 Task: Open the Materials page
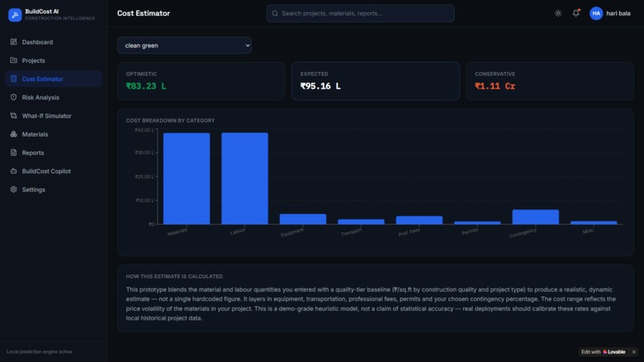pos(54,134)
